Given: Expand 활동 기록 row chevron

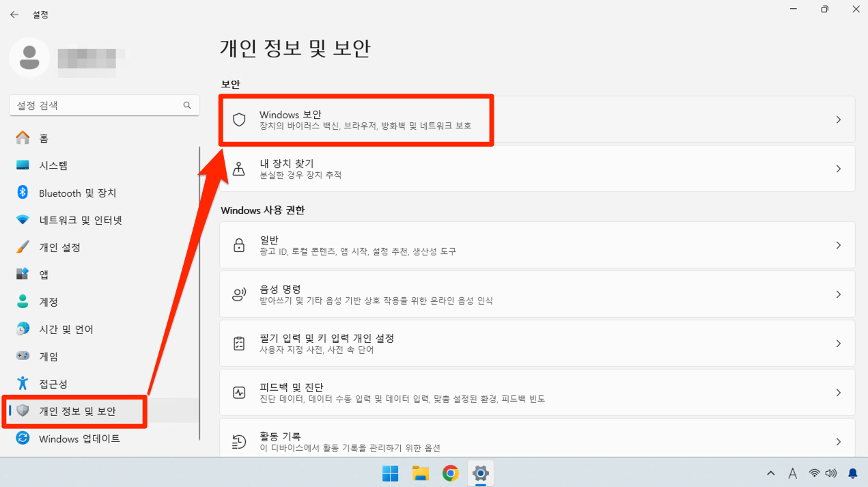Looking at the screenshot, I should pyautogui.click(x=839, y=442).
